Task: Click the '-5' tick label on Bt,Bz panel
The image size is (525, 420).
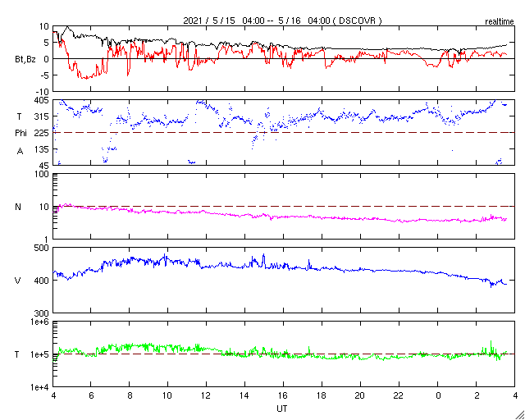Action: 45,75
